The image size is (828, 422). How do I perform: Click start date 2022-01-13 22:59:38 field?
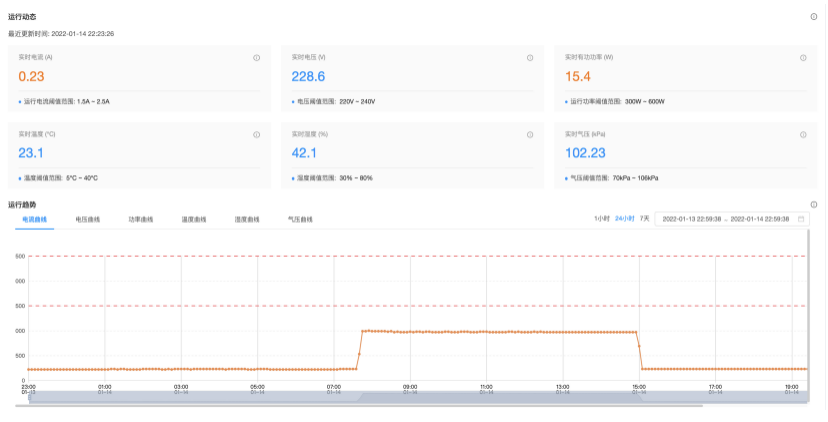[x=692, y=219]
